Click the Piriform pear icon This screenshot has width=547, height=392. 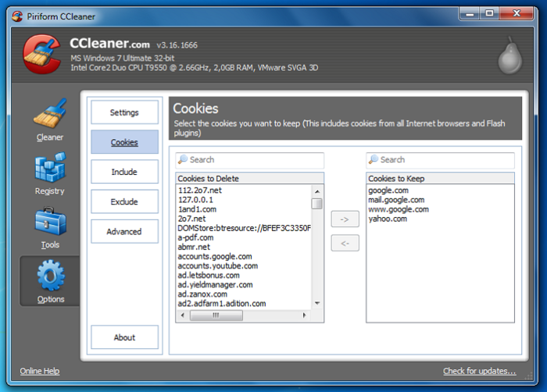(509, 56)
